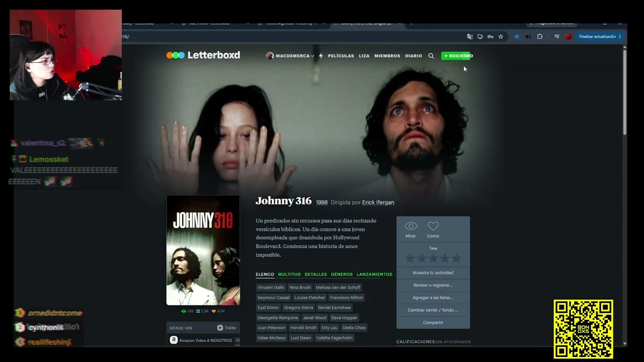Click the orange heart likes count 4.9K
Image resolution: width=644 pixels, height=362 pixels.
pos(218,311)
